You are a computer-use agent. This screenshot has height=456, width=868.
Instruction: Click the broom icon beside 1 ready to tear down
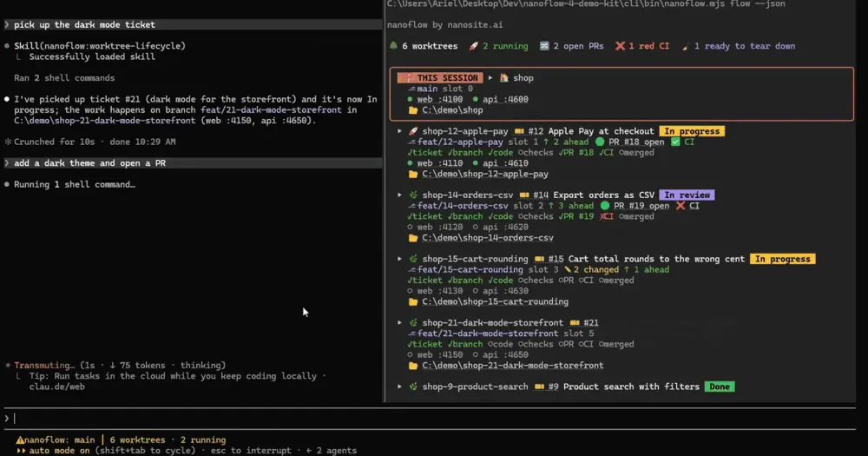pos(686,47)
